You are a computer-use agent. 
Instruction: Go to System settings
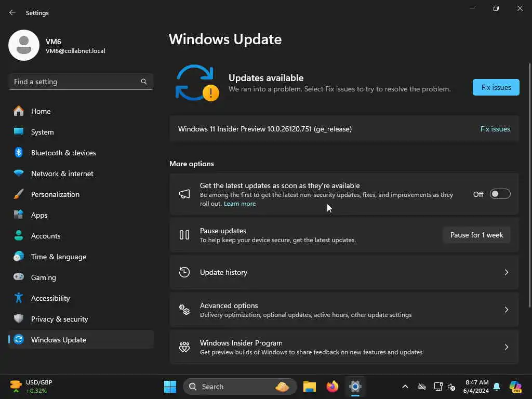81,131
